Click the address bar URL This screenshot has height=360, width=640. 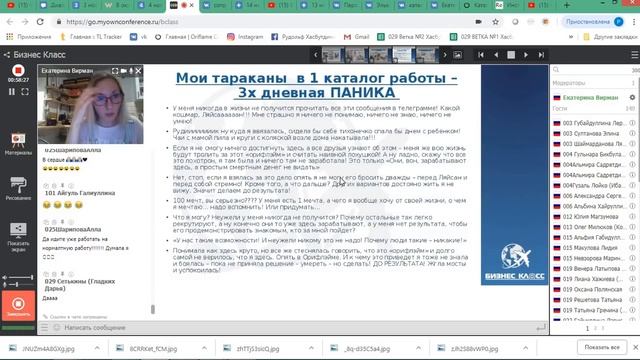pyautogui.click(x=122, y=22)
